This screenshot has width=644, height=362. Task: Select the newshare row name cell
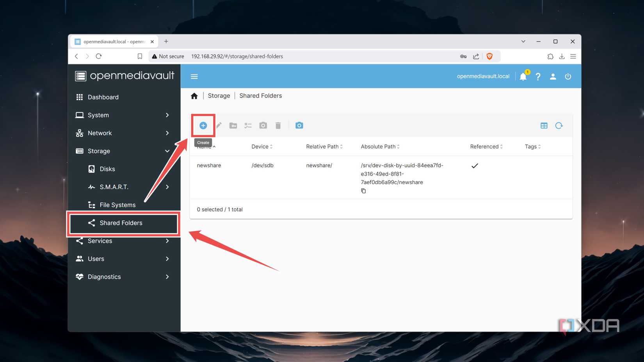209,165
